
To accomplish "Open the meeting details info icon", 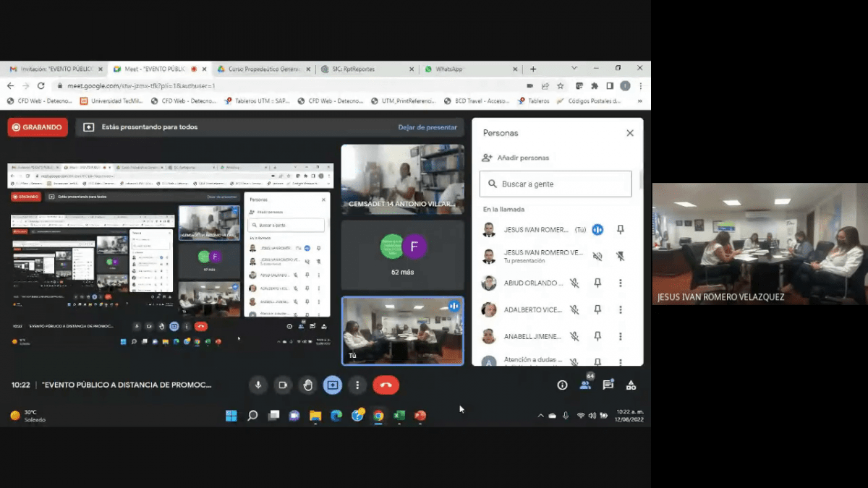I will (x=562, y=385).
